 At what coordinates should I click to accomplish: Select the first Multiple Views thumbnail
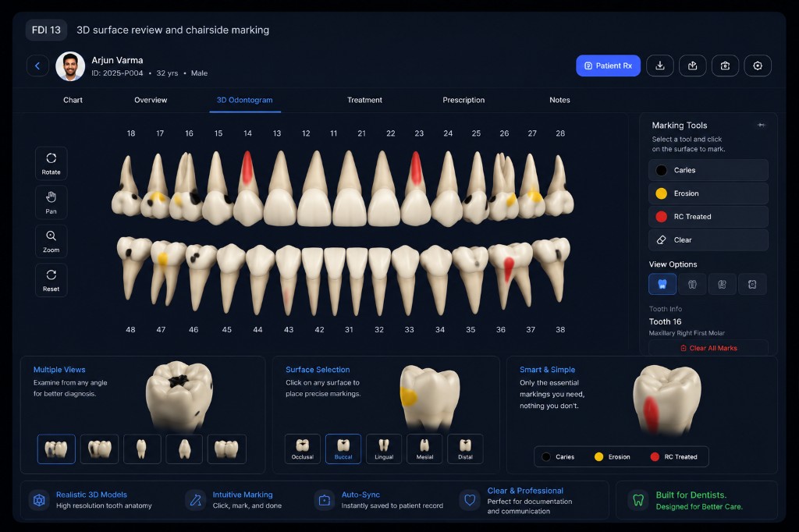56,449
